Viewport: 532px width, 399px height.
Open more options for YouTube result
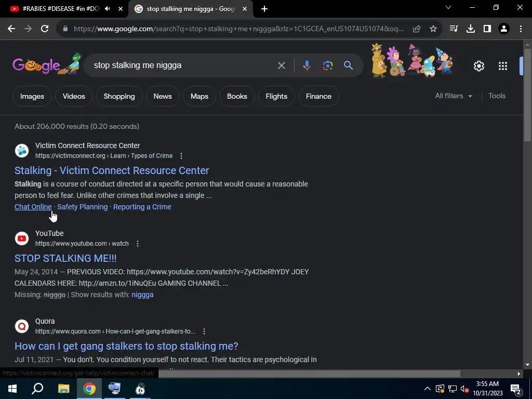137,244
